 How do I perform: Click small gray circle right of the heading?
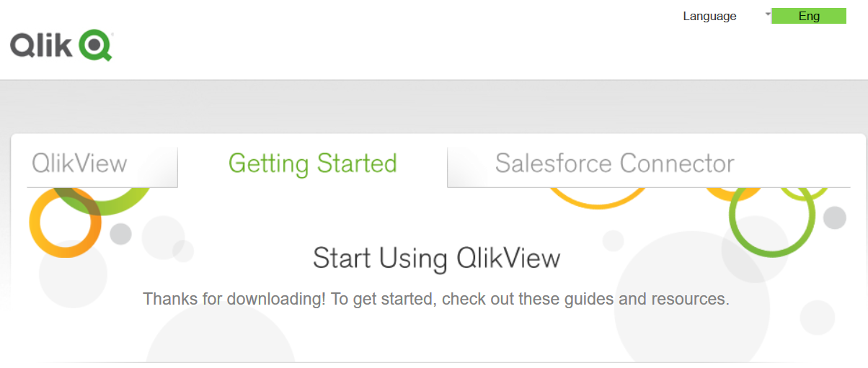[613, 241]
